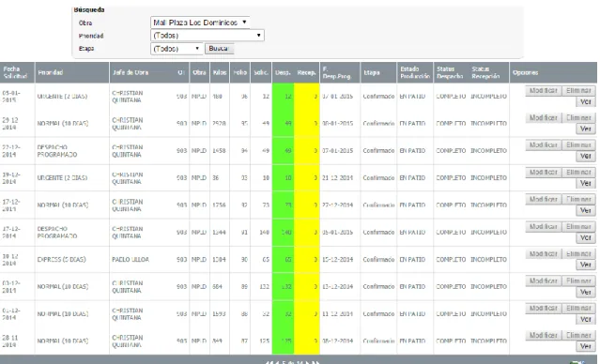Image resolution: width=600 pixels, height=364 pixels.
Task: Delete the 28-11-2014 request
Action: click(578, 335)
